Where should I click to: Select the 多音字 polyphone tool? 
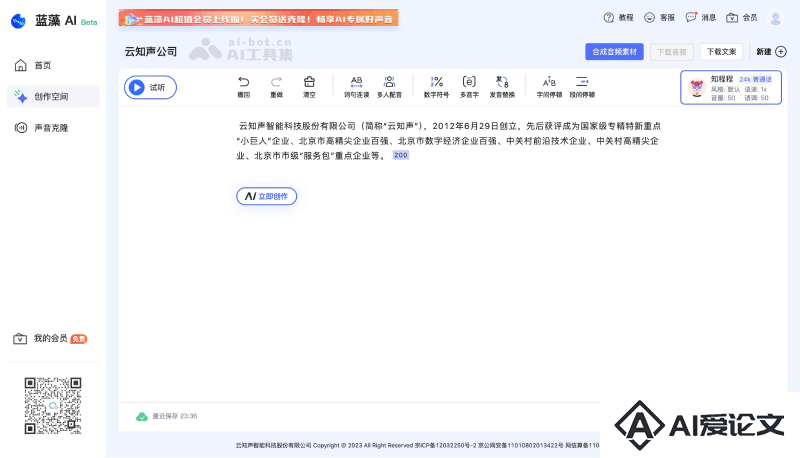pyautogui.click(x=469, y=86)
